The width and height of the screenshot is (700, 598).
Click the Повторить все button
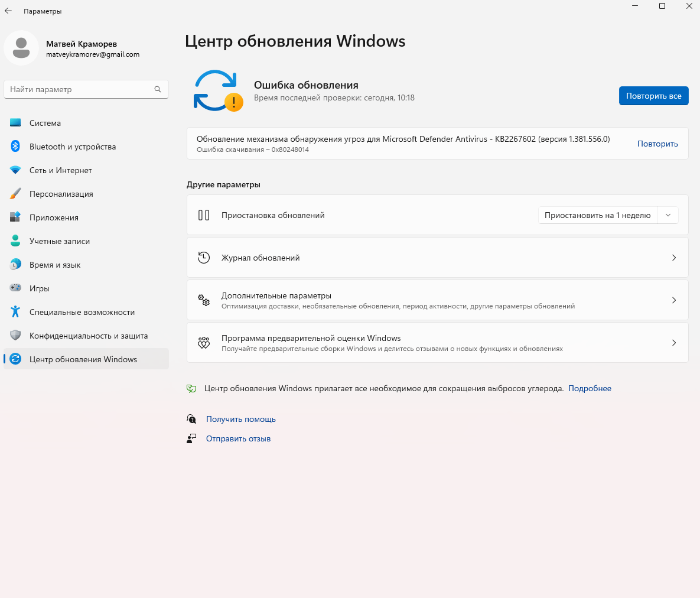[x=654, y=95]
